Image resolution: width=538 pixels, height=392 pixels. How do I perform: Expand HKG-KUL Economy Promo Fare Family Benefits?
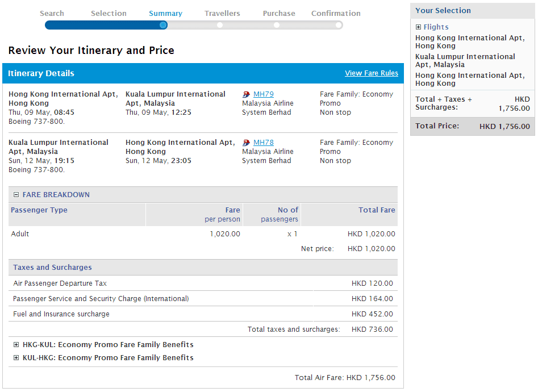point(16,345)
